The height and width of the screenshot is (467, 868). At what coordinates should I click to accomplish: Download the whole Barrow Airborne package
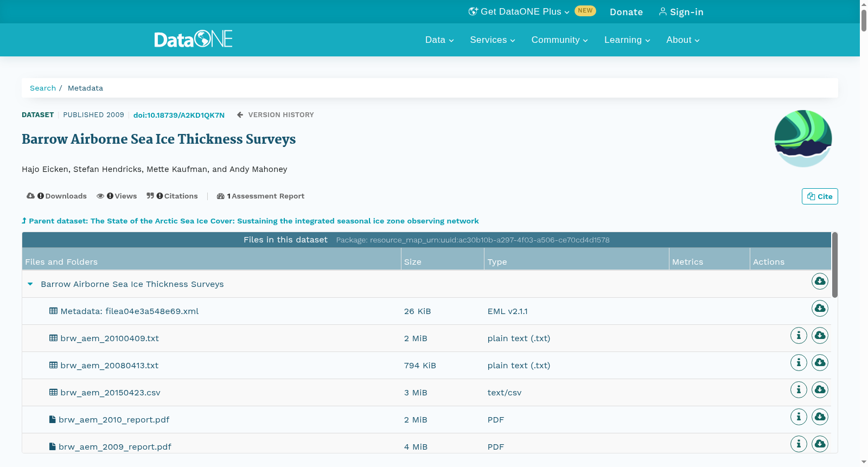coord(820,282)
